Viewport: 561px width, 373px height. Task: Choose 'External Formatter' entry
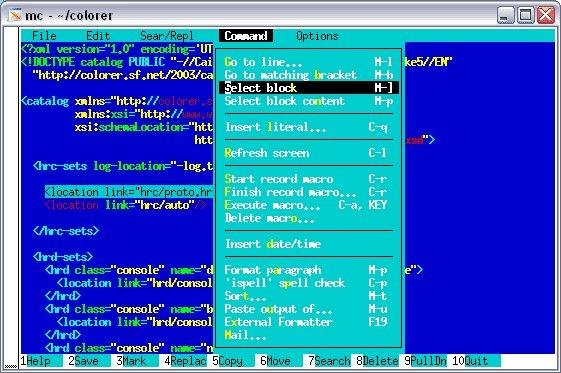click(x=308, y=322)
